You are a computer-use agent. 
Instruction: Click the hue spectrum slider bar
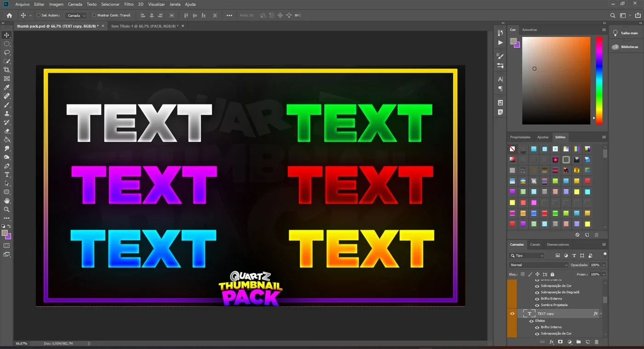point(599,81)
